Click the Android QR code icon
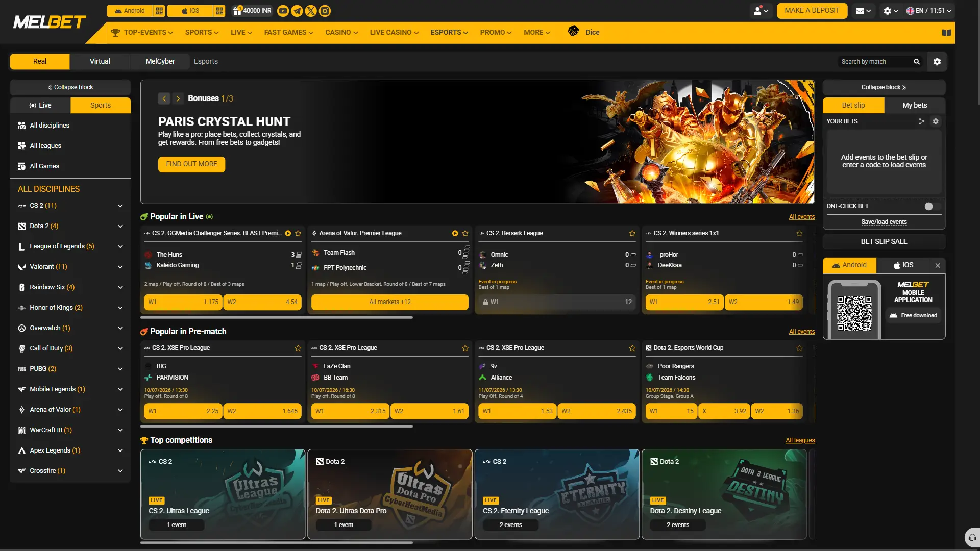Viewport: 980px width, 551px height. (x=159, y=11)
